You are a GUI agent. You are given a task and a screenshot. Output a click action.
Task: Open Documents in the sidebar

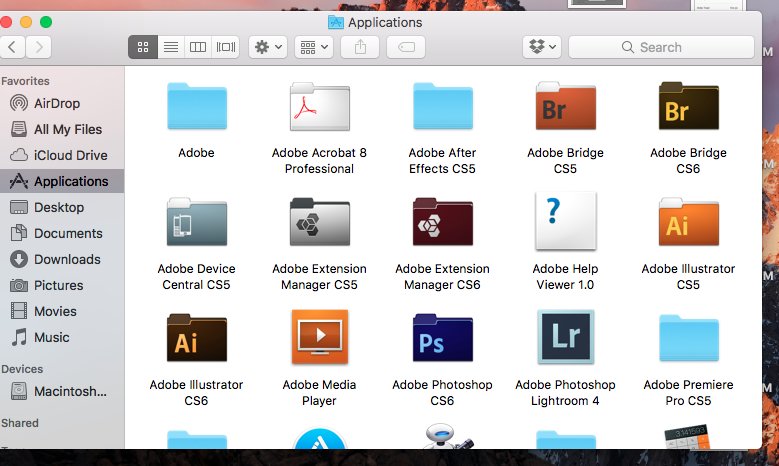62,233
